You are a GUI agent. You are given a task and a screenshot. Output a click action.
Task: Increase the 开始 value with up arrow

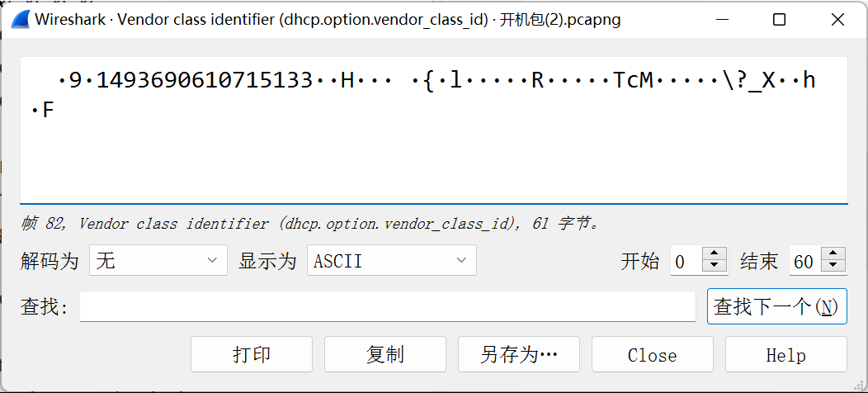click(x=715, y=253)
